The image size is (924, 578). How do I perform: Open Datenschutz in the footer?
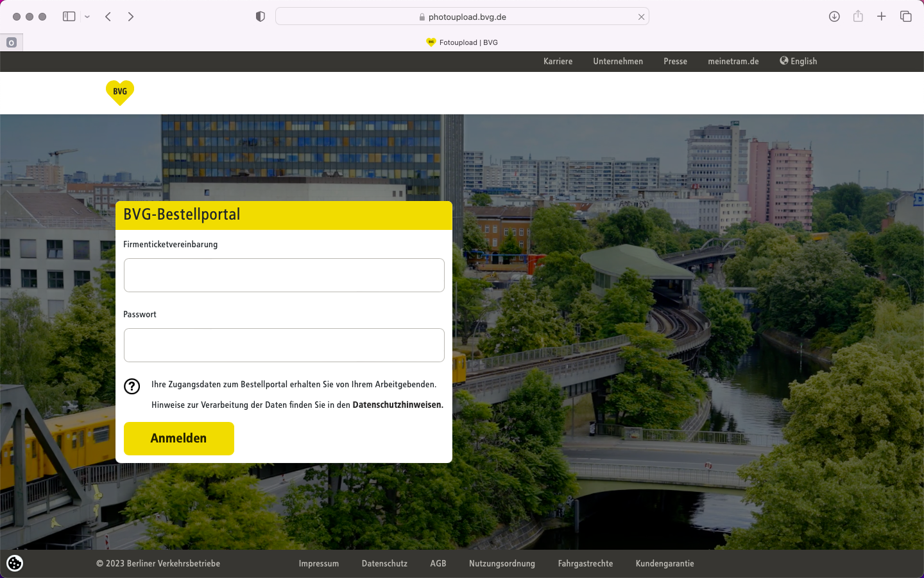tap(384, 564)
